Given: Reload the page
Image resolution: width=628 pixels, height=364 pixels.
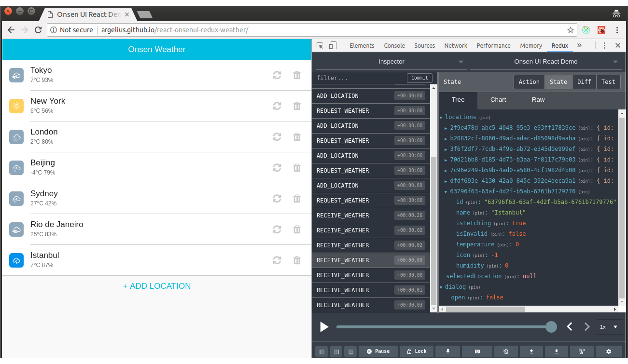Looking at the screenshot, I should tap(38, 30).
